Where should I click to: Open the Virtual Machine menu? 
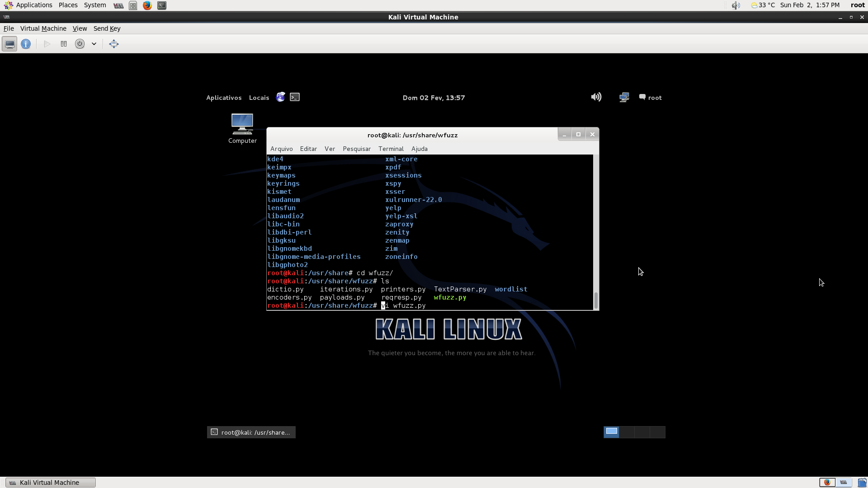tap(43, 28)
